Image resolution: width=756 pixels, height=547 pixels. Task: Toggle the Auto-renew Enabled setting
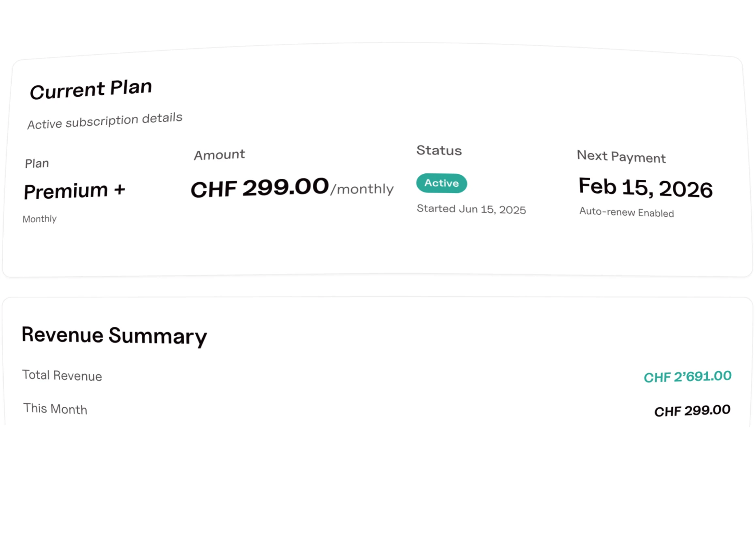626,212
